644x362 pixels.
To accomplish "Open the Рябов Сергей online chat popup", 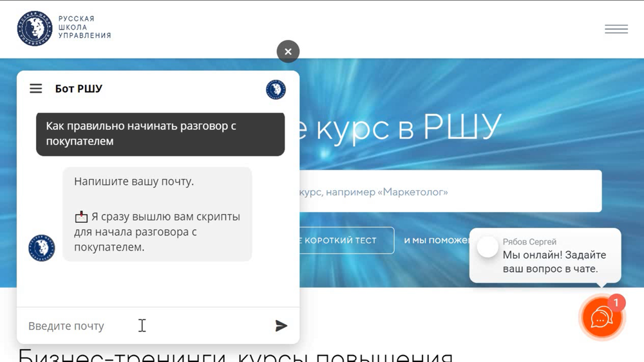I will 545,256.
